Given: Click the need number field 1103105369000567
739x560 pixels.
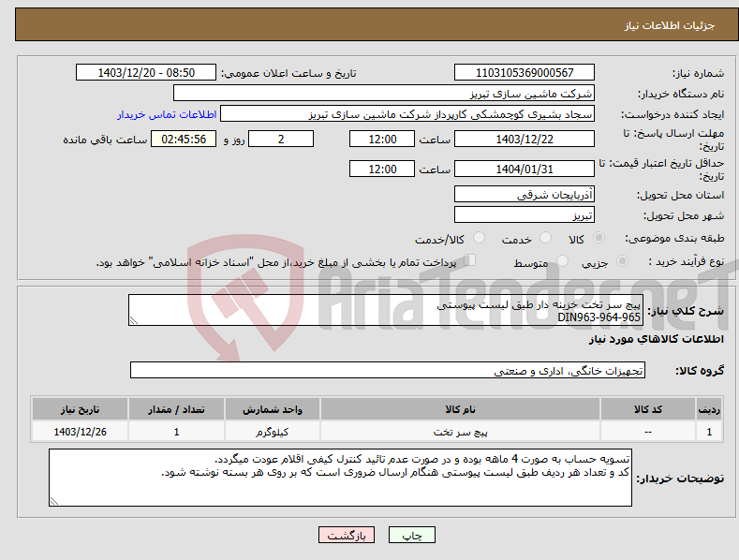Looking at the screenshot, I should point(525,73).
